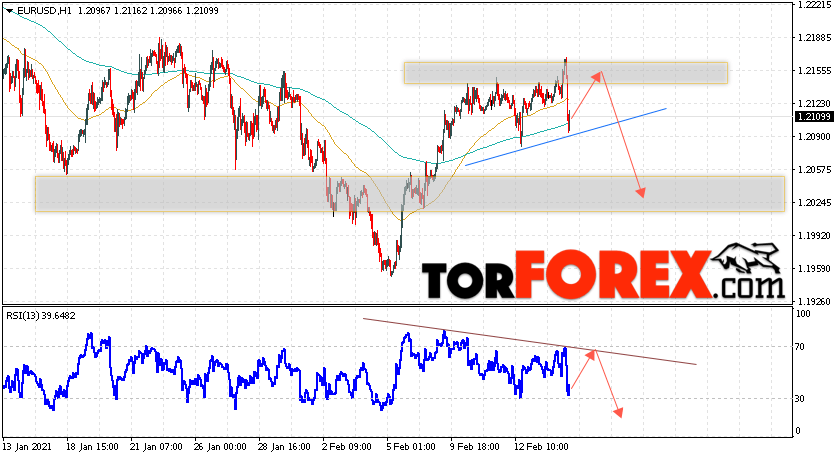
Task: Click the 5 Feb 01:00 time label
Action: (x=410, y=447)
